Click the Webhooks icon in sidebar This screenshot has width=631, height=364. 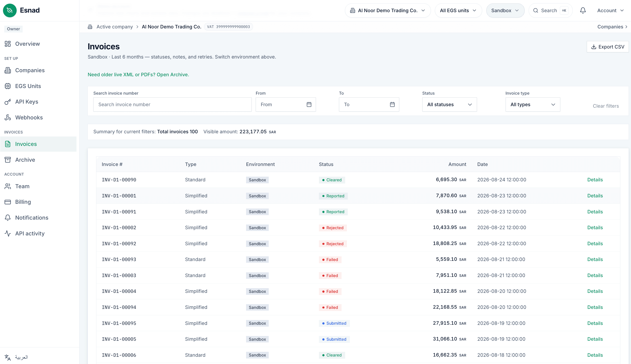8,117
